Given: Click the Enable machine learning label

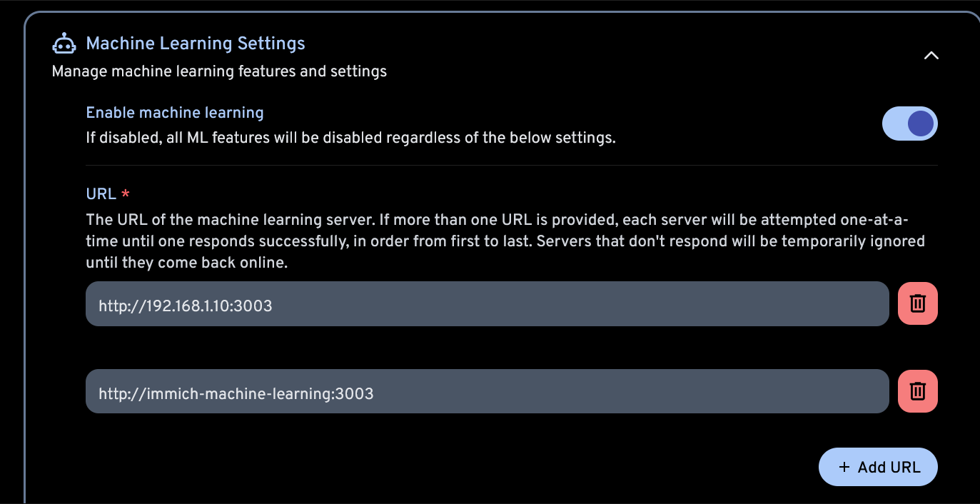Looking at the screenshot, I should click(x=174, y=113).
